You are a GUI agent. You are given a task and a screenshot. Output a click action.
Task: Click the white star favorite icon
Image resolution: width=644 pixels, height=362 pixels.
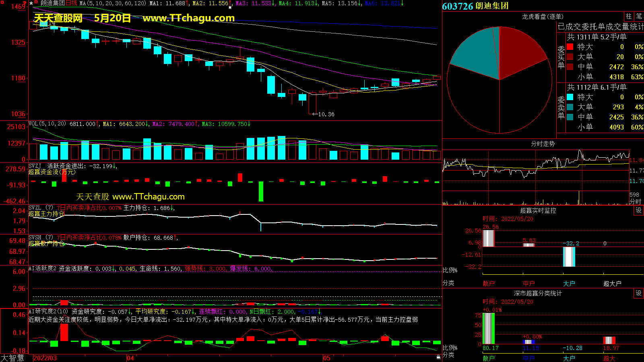(x=31, y=3)
